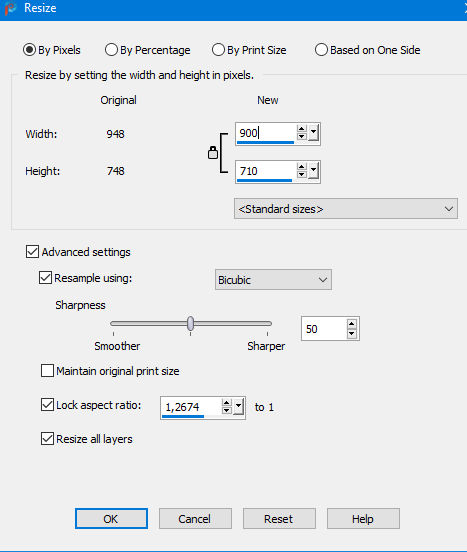Viewport: 467px width, 552px height.
Task: Click the Reset button
Action: tap(279, 519)
